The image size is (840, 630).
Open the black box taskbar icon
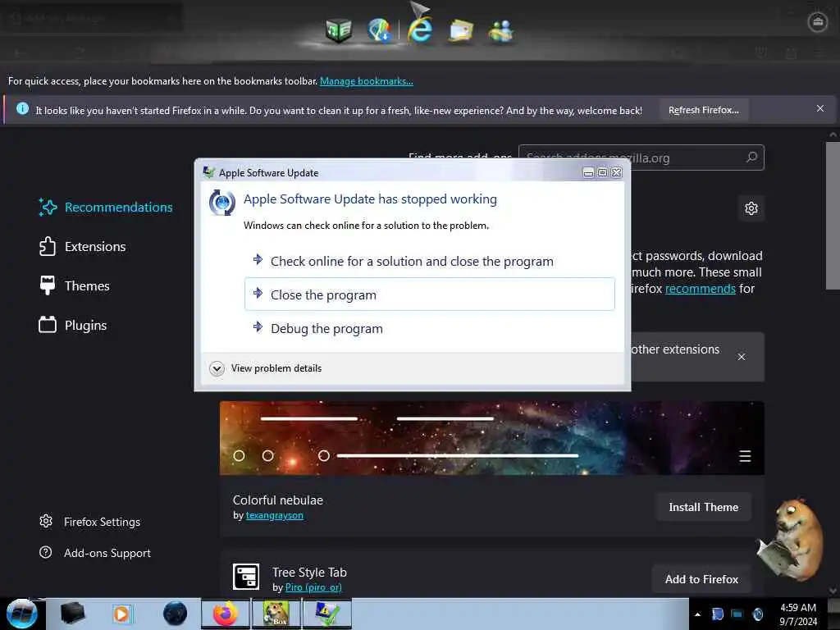click(72, 614)
